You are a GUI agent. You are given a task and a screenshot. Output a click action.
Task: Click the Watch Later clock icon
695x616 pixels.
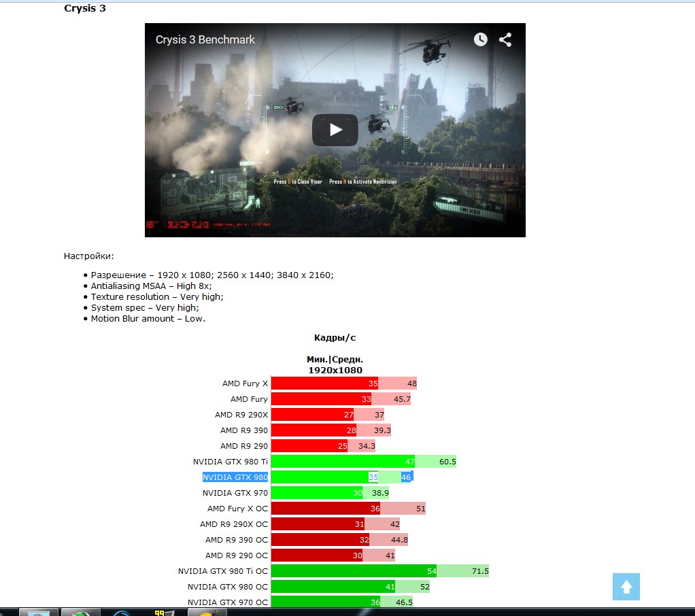481,39
